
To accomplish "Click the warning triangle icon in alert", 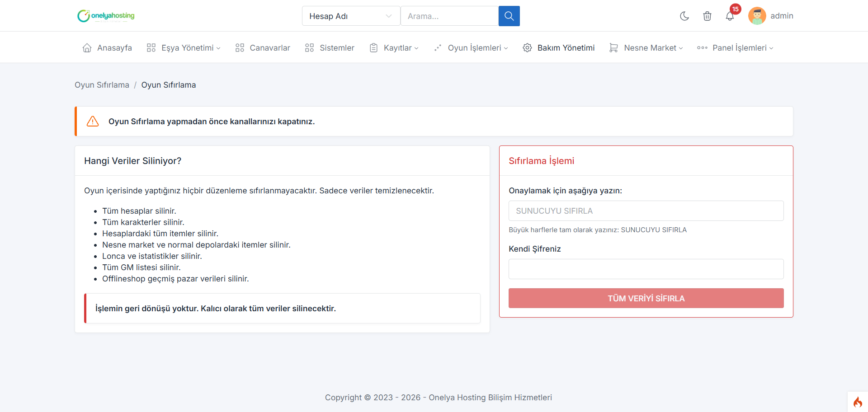I will (x=93, y=121).
